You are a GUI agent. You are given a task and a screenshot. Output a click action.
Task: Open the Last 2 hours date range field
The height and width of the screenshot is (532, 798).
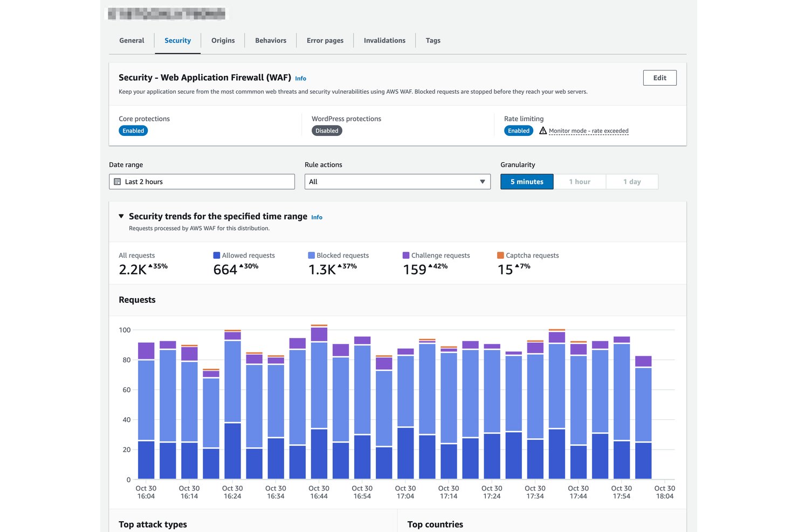pos(202,182)
